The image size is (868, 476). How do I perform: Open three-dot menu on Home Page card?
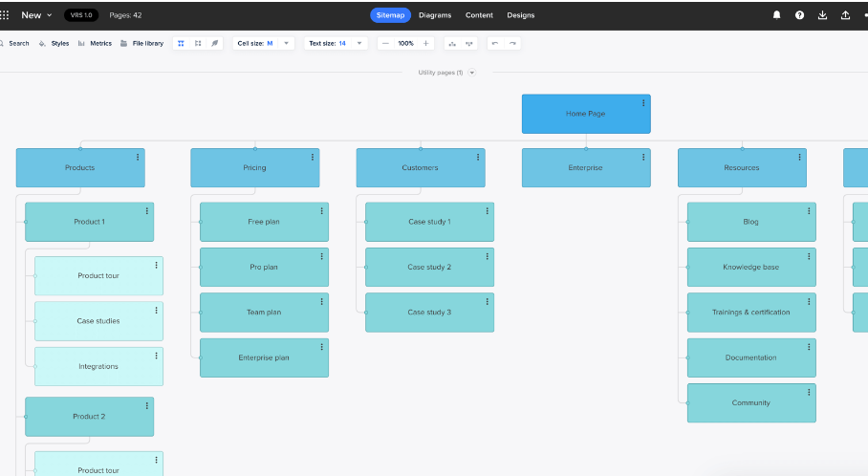[643, 103]
